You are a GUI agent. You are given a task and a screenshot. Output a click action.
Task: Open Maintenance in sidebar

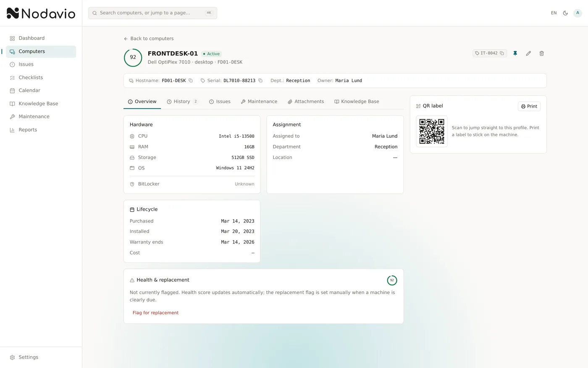[41, 116]
